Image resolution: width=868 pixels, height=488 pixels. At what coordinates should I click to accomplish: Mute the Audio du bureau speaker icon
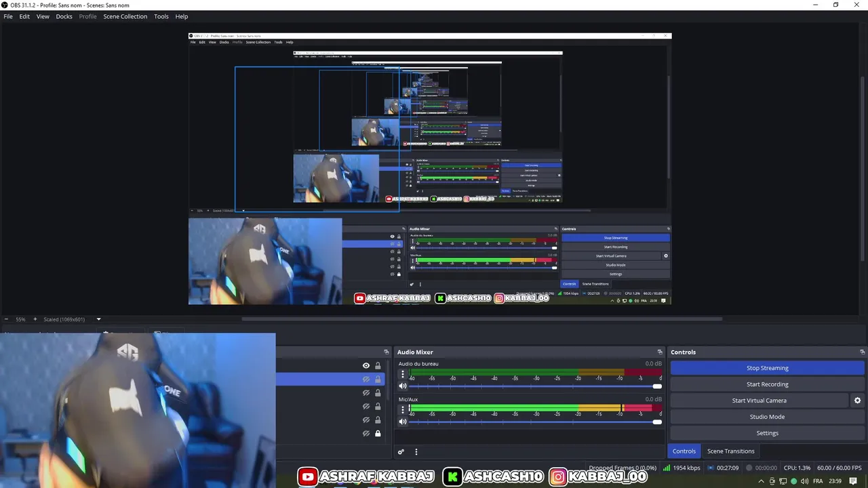pyautogui.click(x=403, y=386)
